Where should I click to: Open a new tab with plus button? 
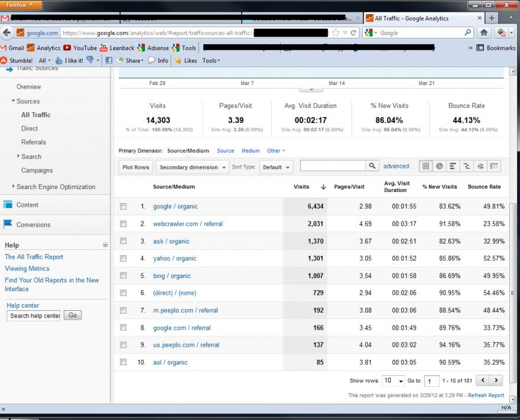(492, 18)
